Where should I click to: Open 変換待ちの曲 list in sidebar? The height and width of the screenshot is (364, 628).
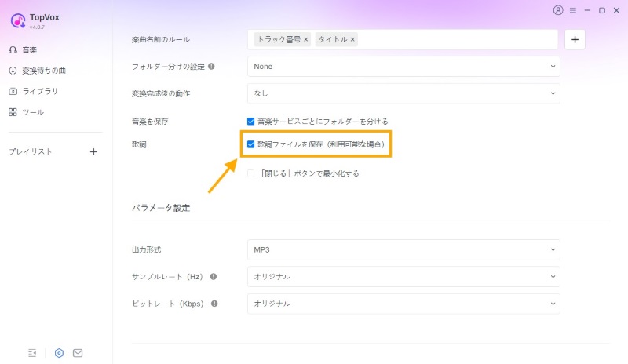coord(44,71)
